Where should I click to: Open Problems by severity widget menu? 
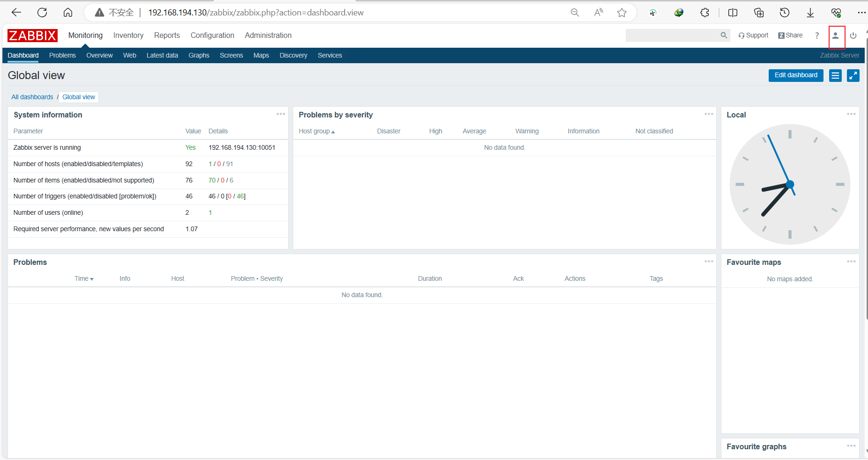click(x=709, y=114)
